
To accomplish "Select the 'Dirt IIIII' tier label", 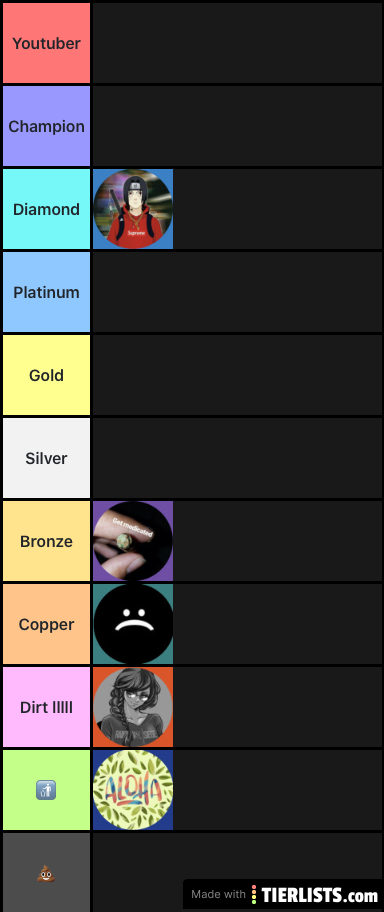I will 47,707.
